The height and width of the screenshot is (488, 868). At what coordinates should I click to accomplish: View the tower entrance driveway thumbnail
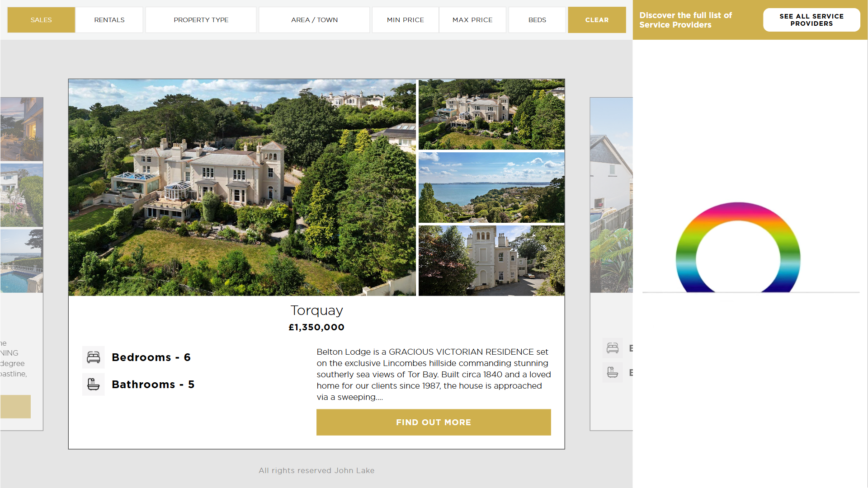(491, 261)
